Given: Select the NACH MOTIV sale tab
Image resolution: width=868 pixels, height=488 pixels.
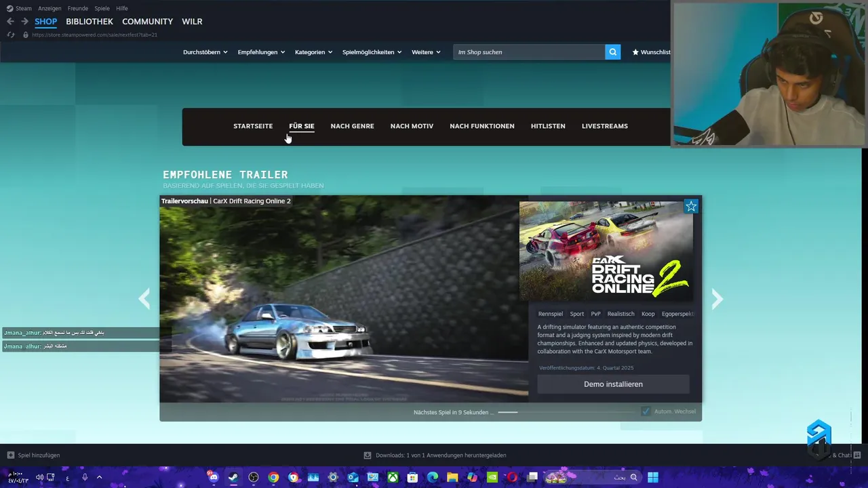Looking at the screenshot, I should pyautogui.click(x=412, y=126).
